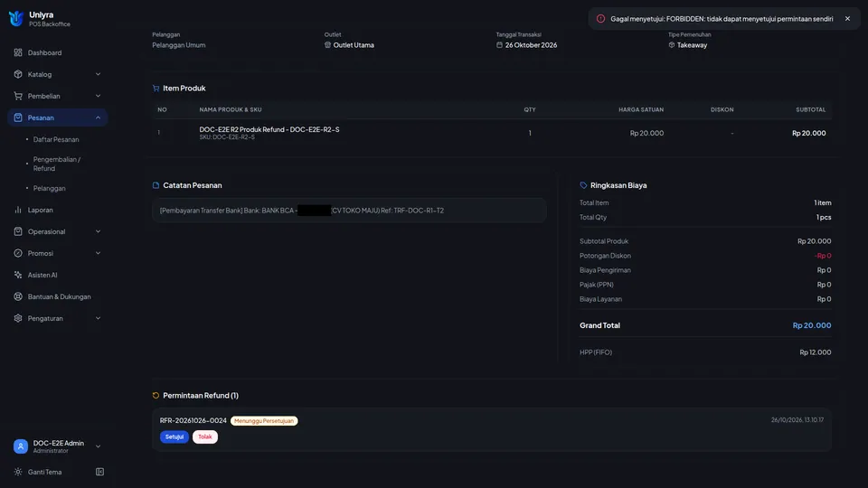Screen dimensions: 868x488
Task: Click the Operasional icon
Action: (18, 231)
